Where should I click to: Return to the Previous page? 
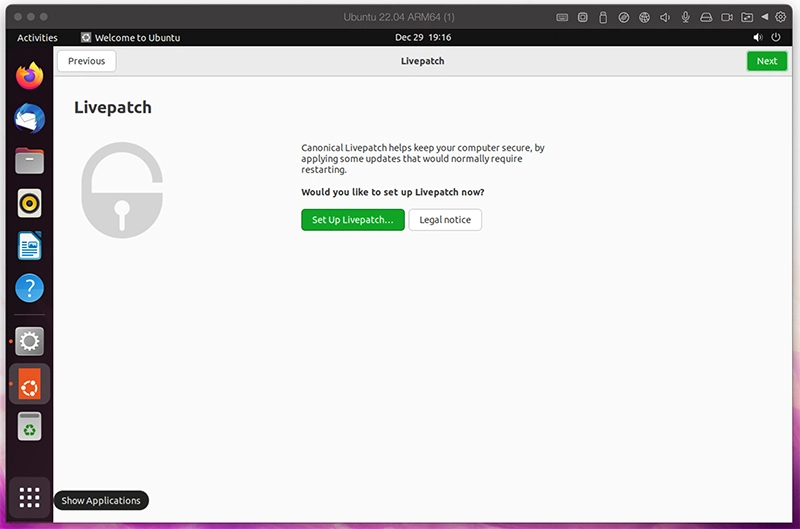click(x=87, y=61)
